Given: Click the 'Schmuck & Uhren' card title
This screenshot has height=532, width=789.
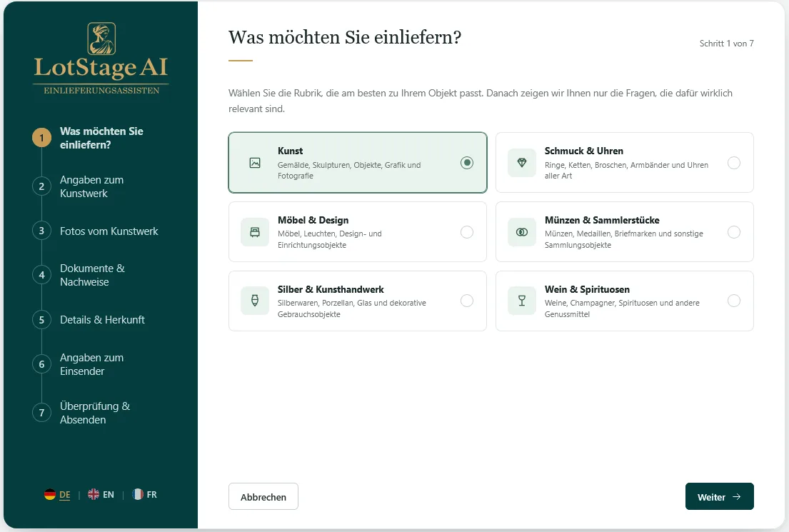Looking at the screenshot, I should (x=583, y=151).
